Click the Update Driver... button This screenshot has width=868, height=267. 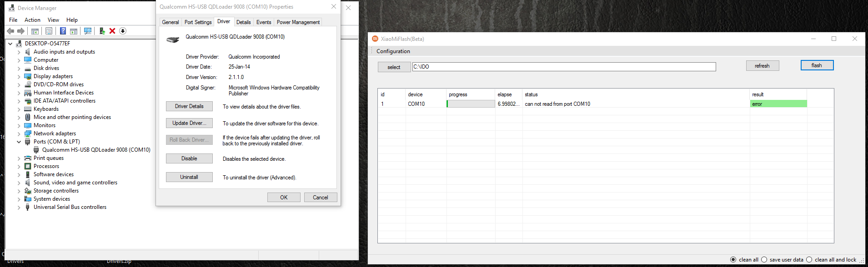[189, 123]
